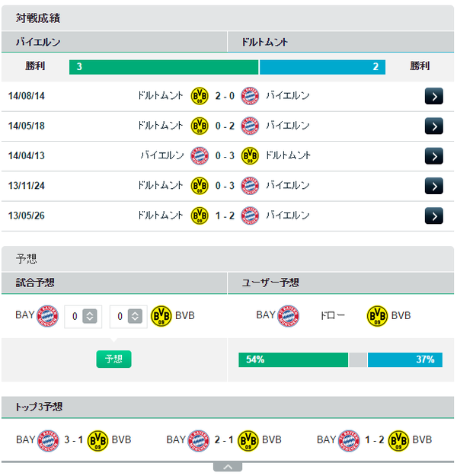
Task: Collapse the panel with bottom chevron
Action: click(228, 468)
